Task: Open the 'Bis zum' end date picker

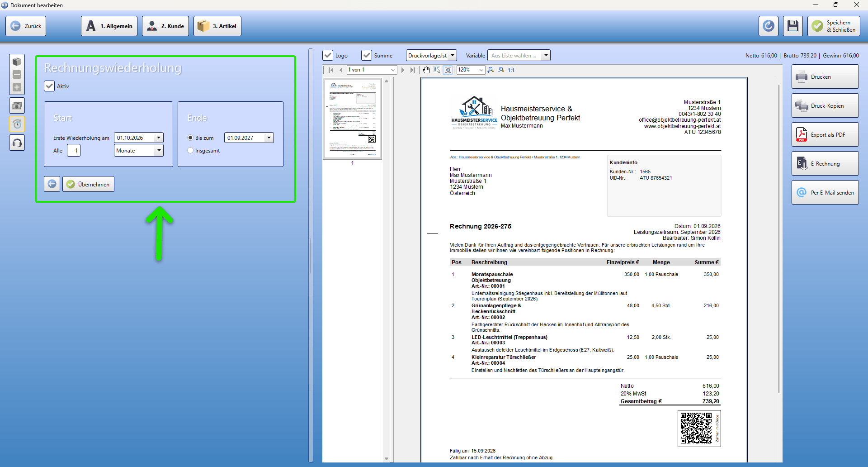Action: pos(269,138)
